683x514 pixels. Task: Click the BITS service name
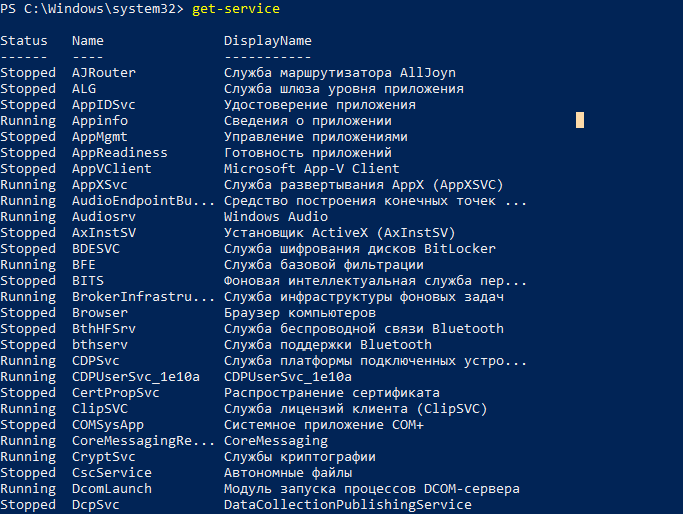tap(88, 281)
